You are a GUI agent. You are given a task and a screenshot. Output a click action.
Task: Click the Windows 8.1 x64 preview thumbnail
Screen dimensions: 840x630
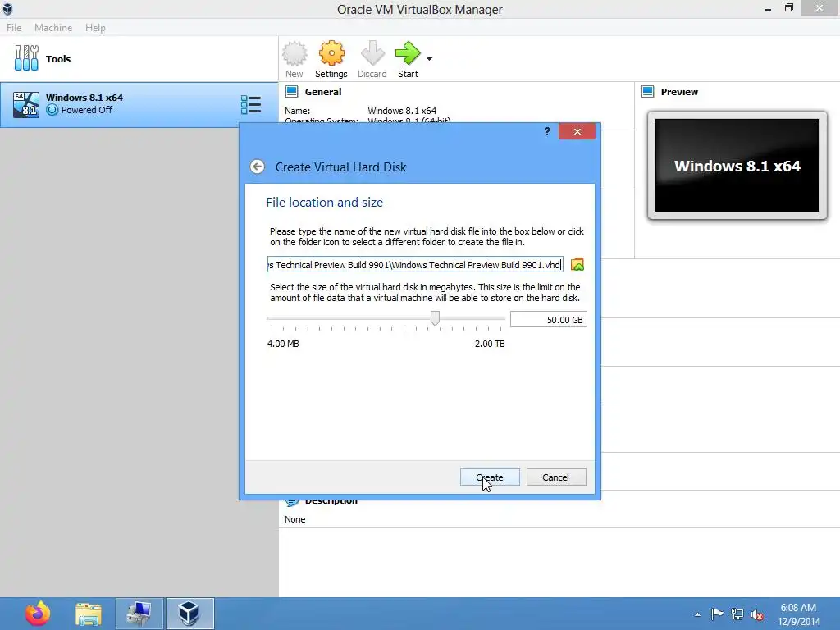[737, 166]
